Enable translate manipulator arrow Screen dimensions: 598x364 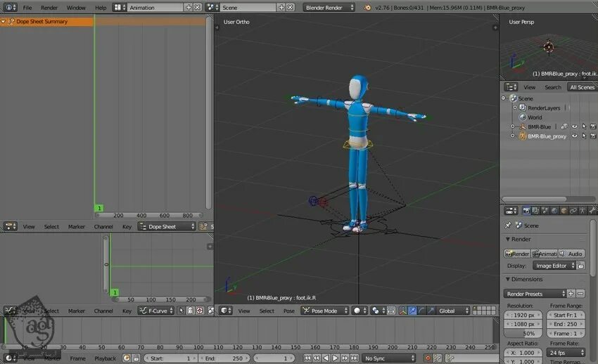tap(412, 311)
